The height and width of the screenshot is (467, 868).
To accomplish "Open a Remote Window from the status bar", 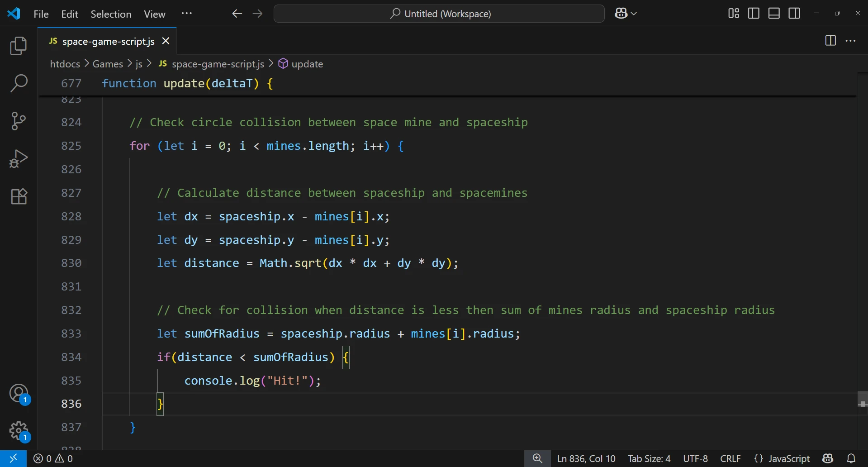I will tap(13, 458).
